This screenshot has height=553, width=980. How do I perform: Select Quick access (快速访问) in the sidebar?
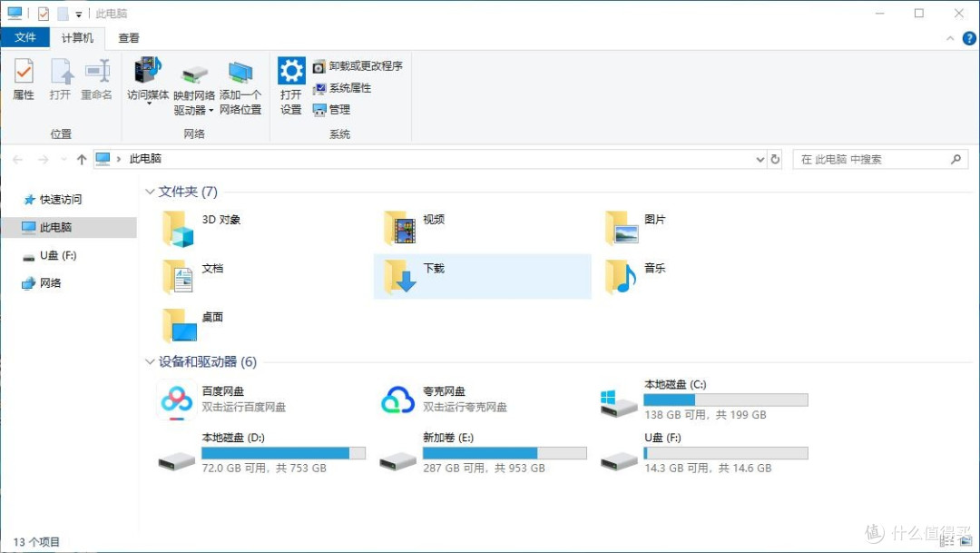(x=52, y=200)
